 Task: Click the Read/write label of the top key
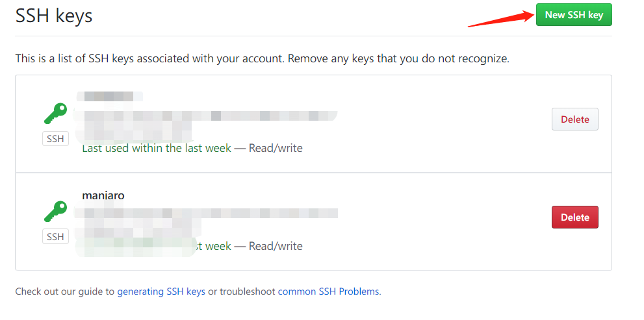pyautogui.click(x=276, y=148)
